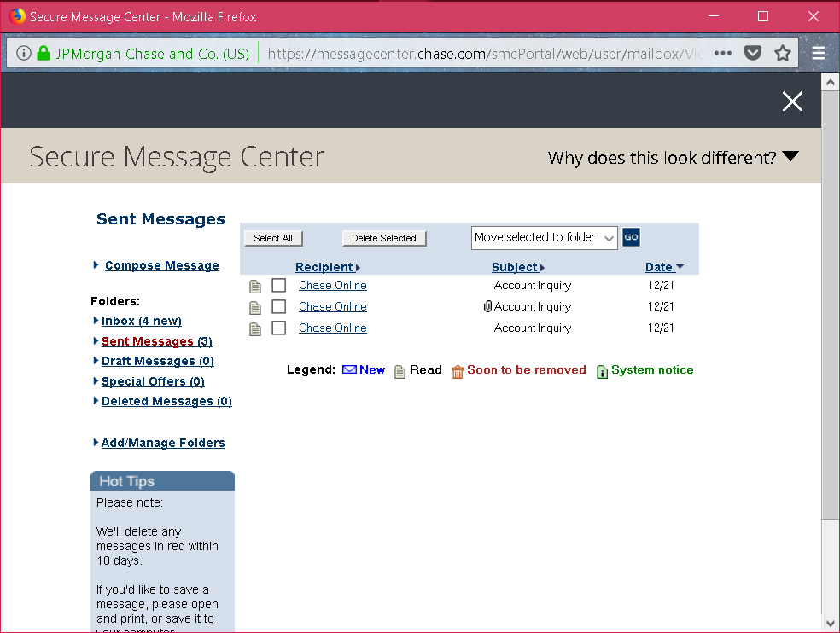This screenshot has height=633, width=840.
Task: Click the arrow bullet beside Draft Messages
Action: [x=96, y=360]
